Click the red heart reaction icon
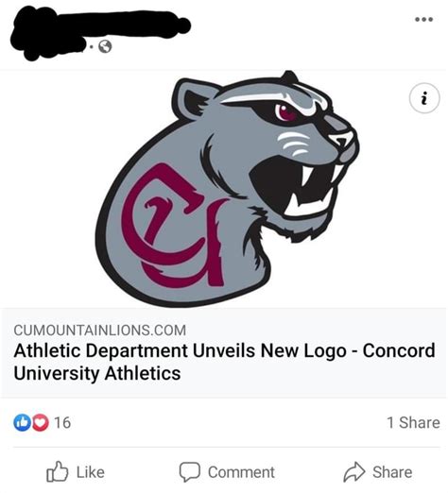This screenshot has height=493, width=448. click(x=41, y=422)
